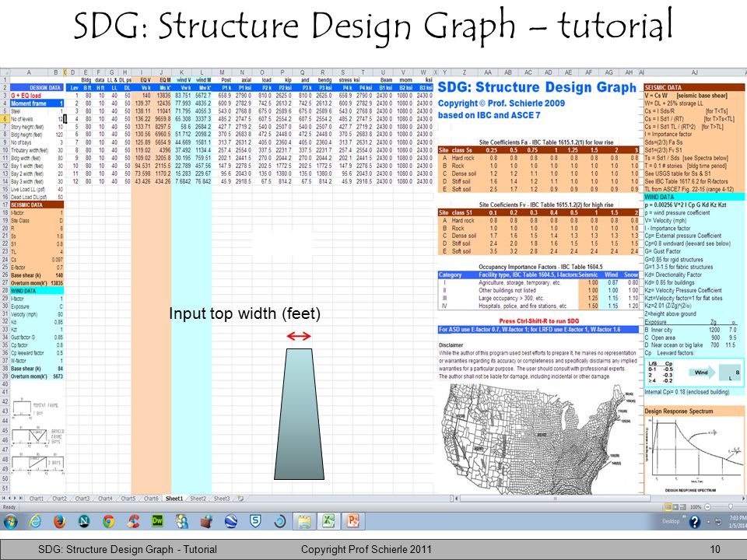Screen dimensions: 747x560
Task: Open the Windows Start orb
Action: point(10,521)
